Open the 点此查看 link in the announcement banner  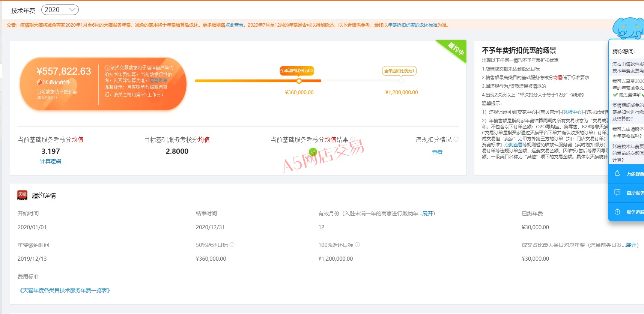(234, 25)
